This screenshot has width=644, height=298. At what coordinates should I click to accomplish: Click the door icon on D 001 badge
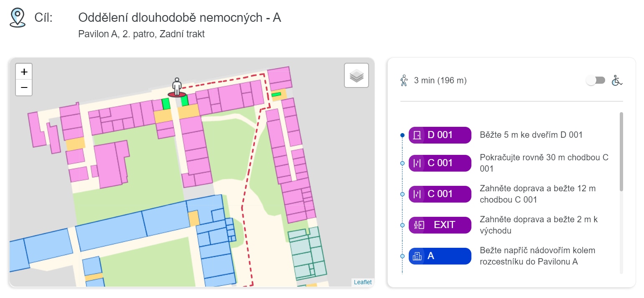(x=417, y=135)
